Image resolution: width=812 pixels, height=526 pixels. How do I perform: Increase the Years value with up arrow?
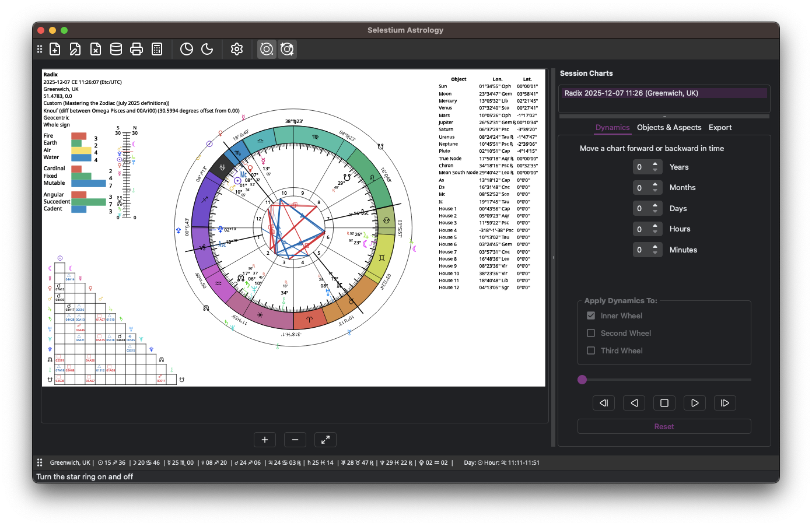[656, 164]
